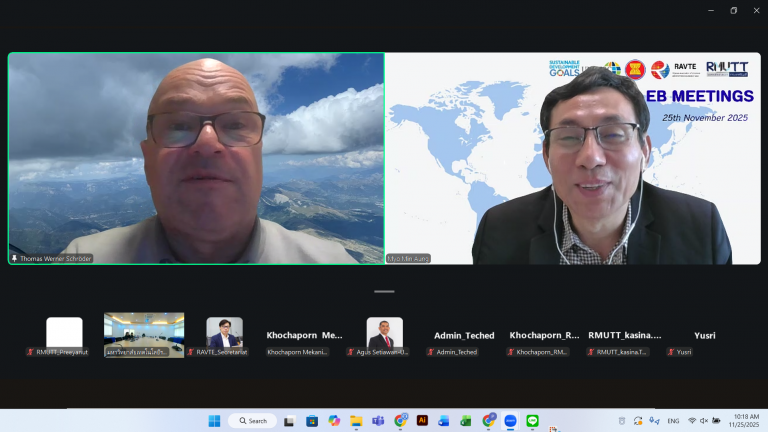Select Thomas Werner Schröder's video tile

[196, 158]
